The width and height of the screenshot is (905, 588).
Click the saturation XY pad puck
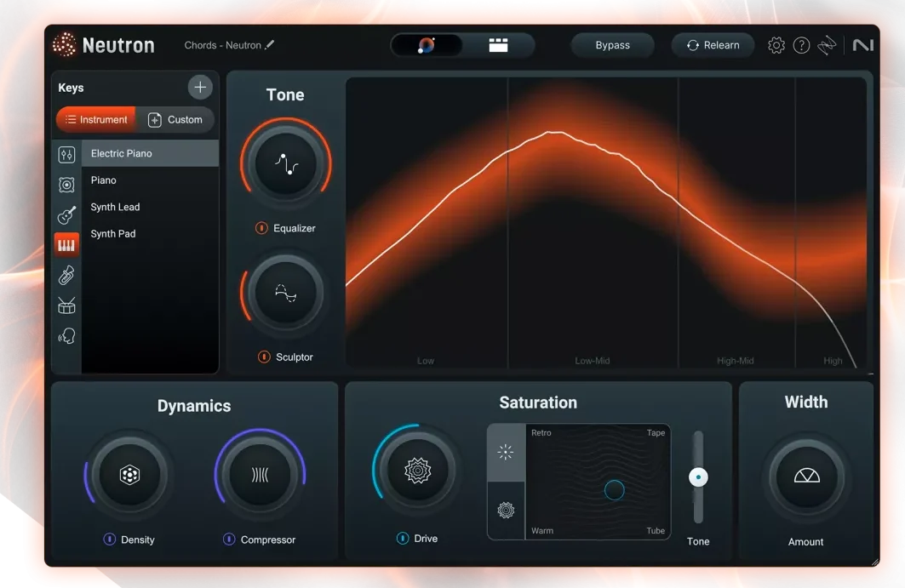click(614, 490)
